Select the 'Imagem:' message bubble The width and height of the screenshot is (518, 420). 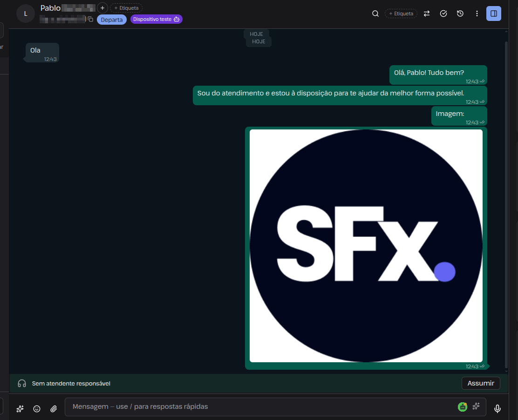coord(459,116)
